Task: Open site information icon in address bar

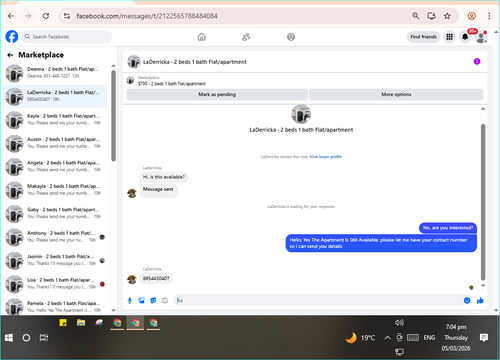Action: point(67,16)
